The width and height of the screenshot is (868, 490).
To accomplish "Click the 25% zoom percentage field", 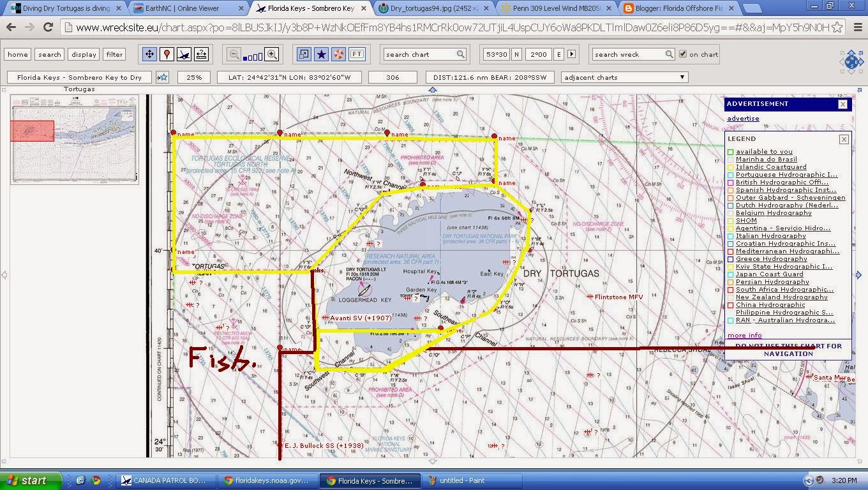I will [194, 77].
